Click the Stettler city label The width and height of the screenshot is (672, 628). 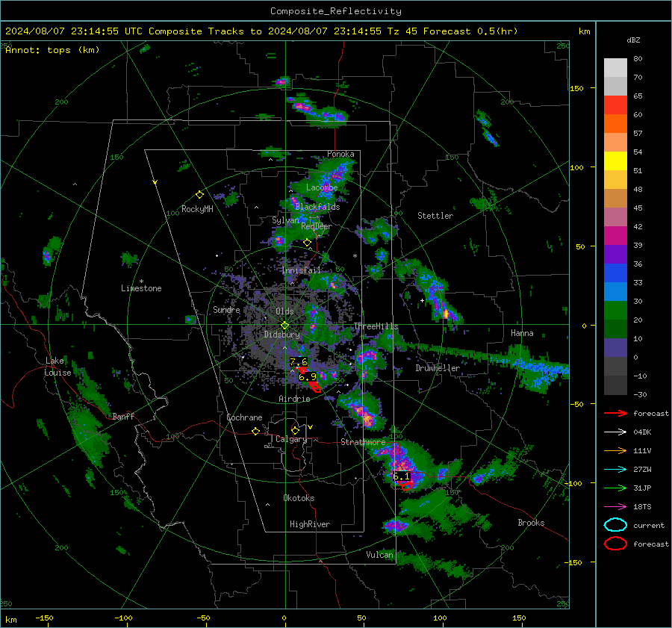point(435,216)
